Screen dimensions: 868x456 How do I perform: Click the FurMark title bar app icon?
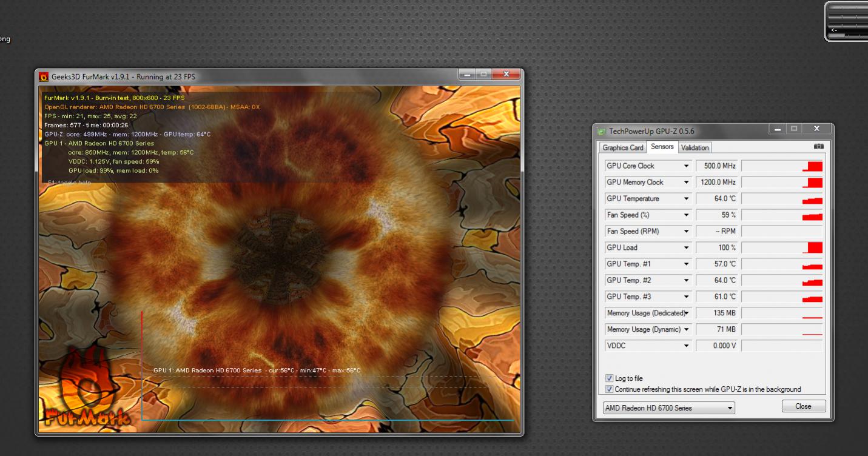pos(44,76)
